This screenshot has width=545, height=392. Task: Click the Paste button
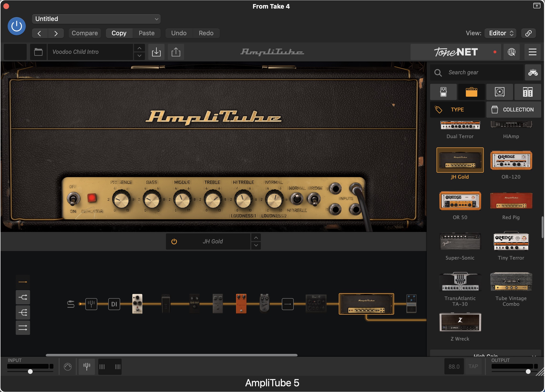click(x=147, y=33)
